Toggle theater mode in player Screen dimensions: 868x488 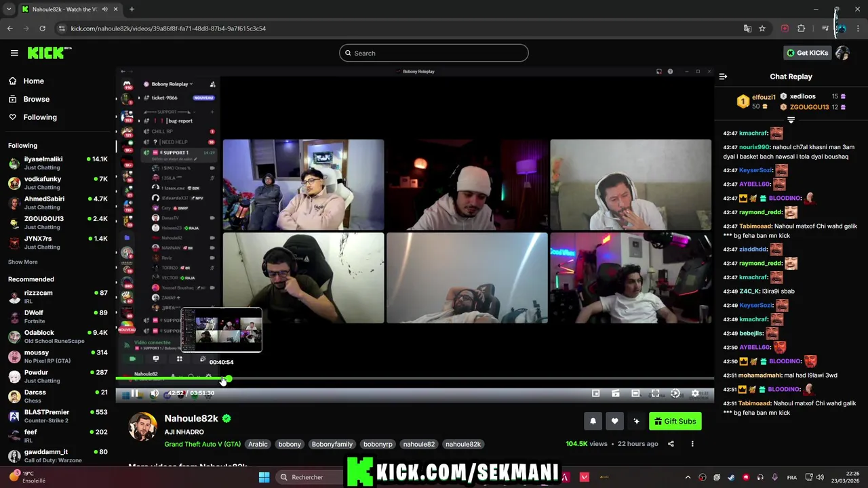point(635,393)
